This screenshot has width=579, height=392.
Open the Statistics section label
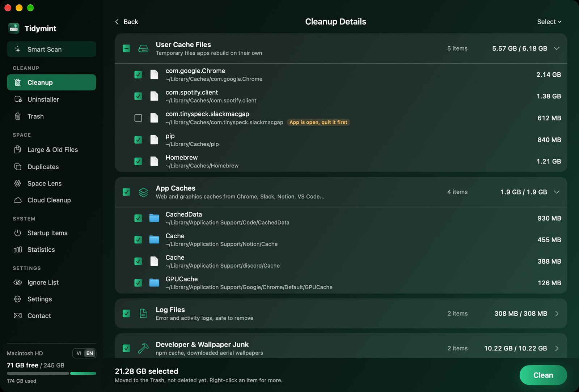(x=41, y=250)
